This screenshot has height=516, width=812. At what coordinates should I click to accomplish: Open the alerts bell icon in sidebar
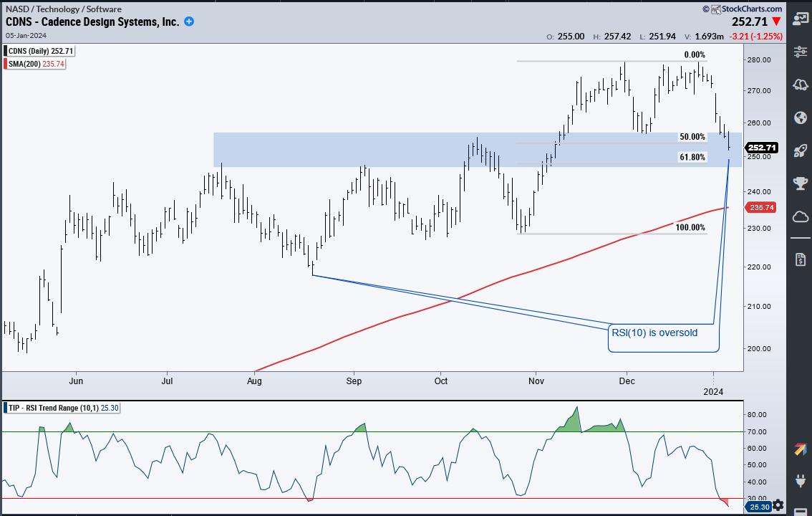[x=800, y=85]
